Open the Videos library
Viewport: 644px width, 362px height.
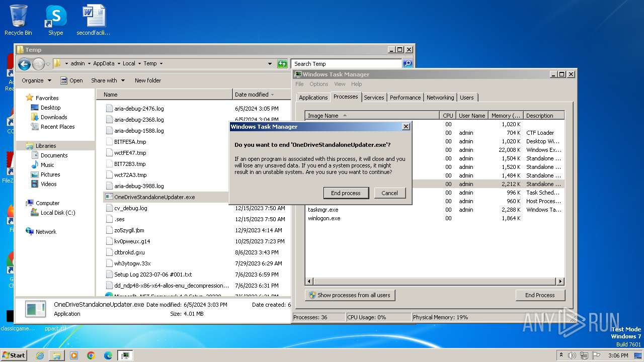point(48,184)
